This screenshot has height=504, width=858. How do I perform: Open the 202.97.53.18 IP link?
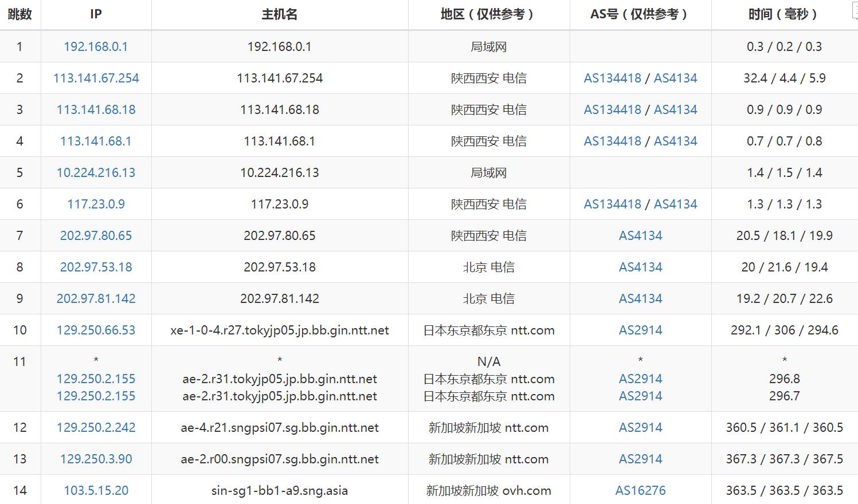96,267
